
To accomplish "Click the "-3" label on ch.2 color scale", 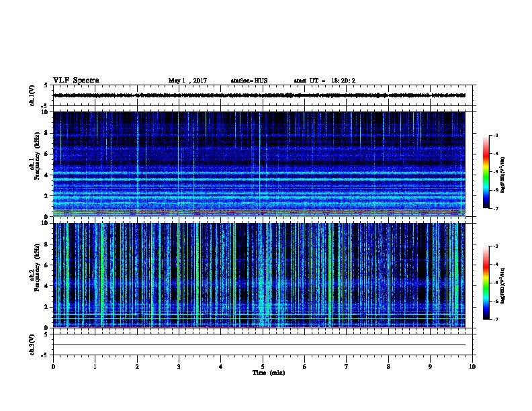I will click(496, 246).
